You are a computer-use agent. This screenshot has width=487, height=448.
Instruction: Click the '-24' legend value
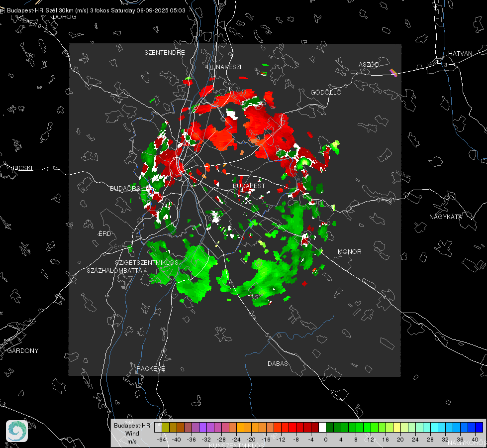point(236,440)
